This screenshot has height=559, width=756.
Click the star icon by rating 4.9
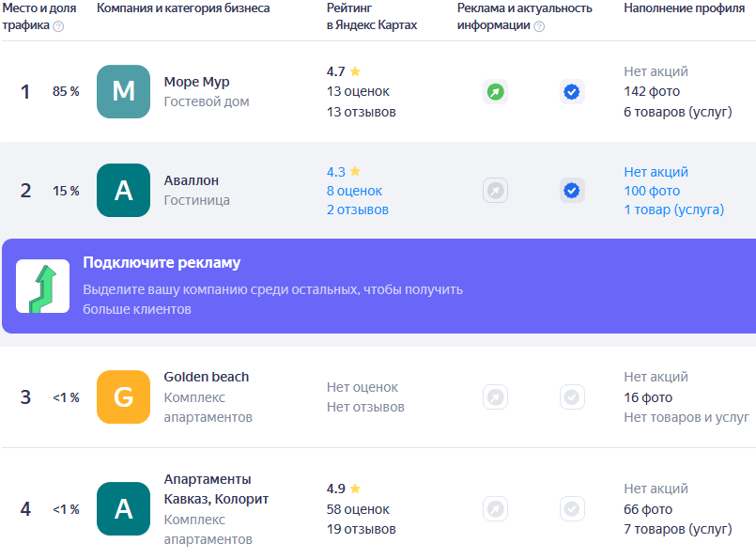click(355, 489)
